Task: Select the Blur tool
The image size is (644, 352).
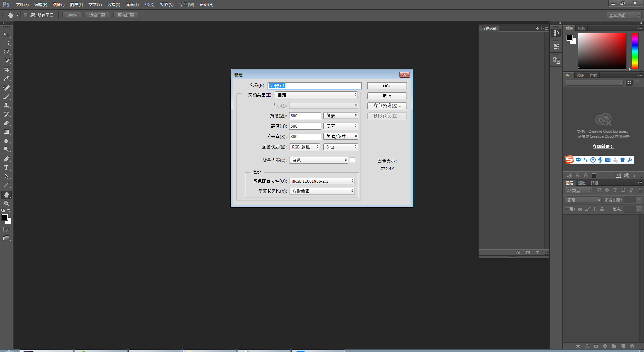Action: (x=6, y=140)
